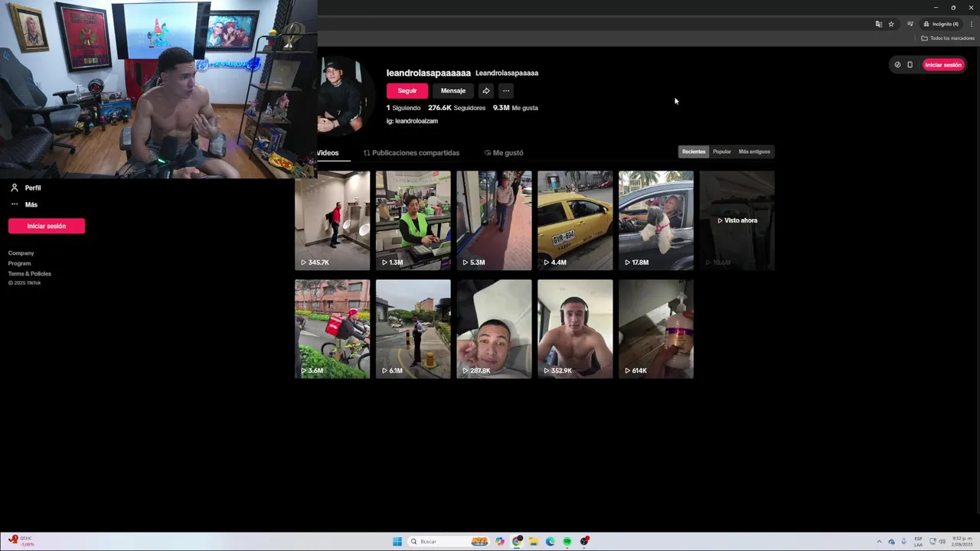Click the TikTok get-coins round icon
Screen dimensions: 980x551
coord(897,65)
